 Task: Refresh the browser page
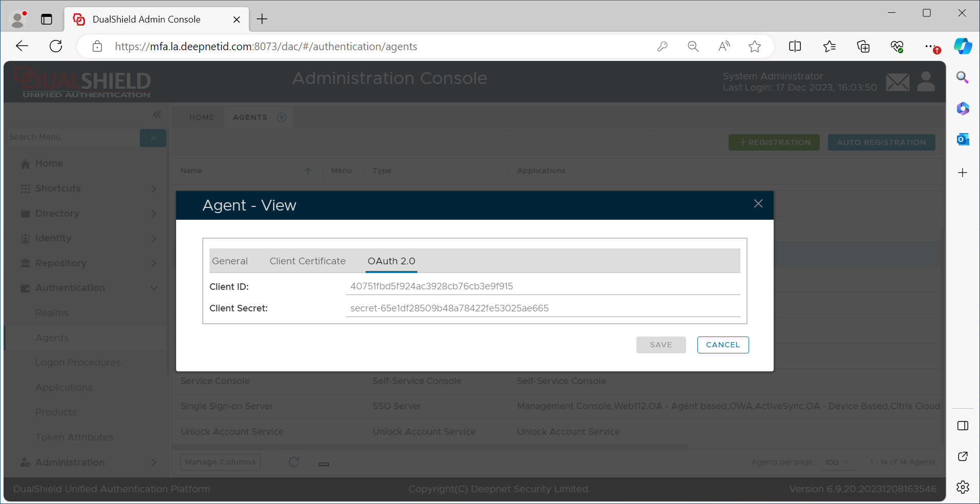56,47
